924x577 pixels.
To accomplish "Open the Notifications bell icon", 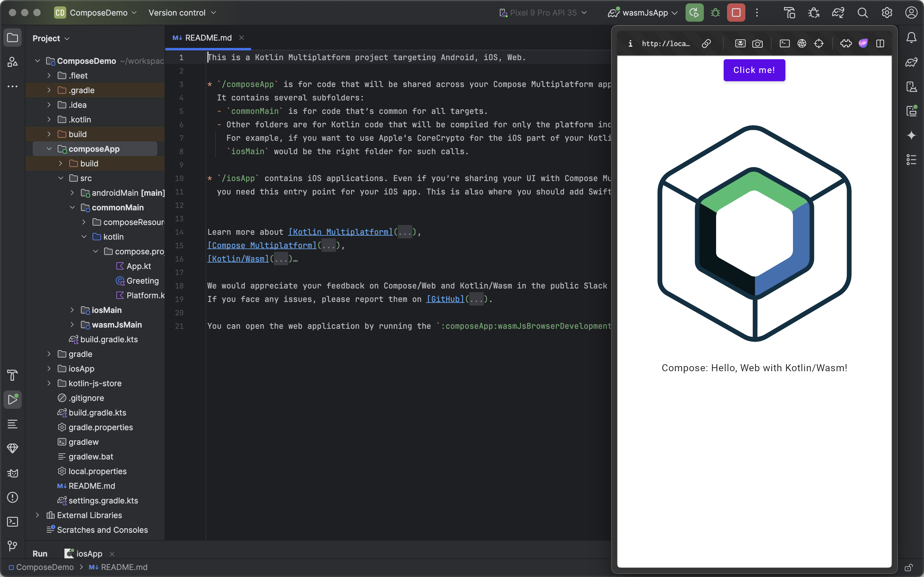I will pyautogui.click(x=911, y=38).
